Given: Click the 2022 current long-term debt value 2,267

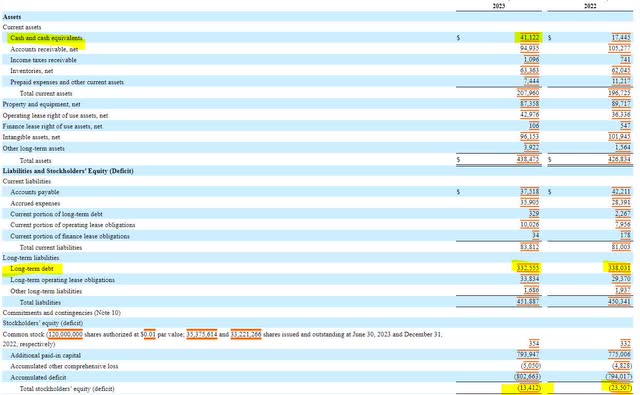Looking at the screenshot, I should [622, 213].
